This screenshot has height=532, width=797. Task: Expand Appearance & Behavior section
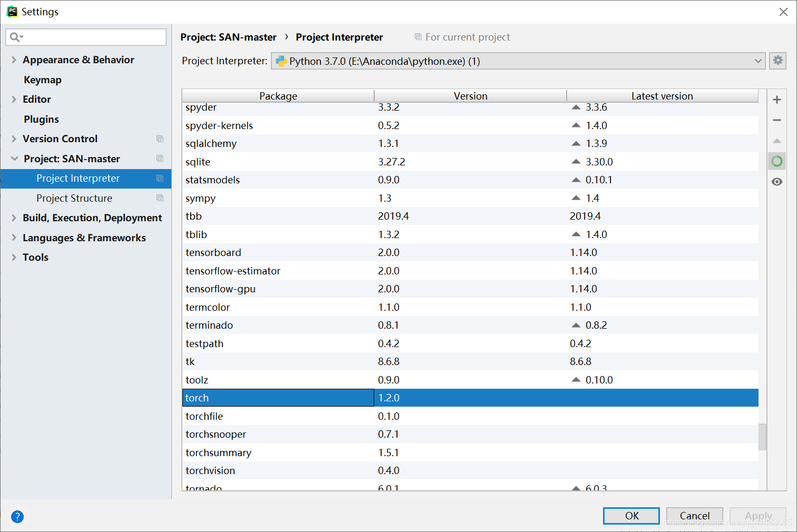pos(14,60)
